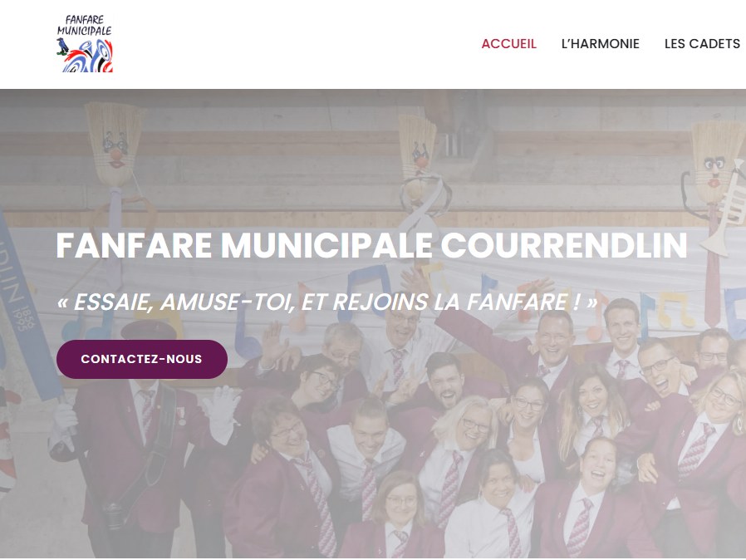The width and height of the screenshot is (746, 560).
Task: Open the Les Cadets menu item
Action: tap(702, 44)
